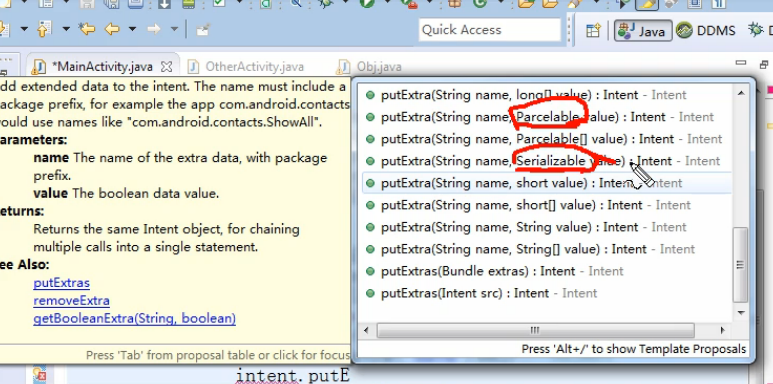Go to Last Edit Location arrow icon
Viewport: 773px width, 384px height.
tap(87, 29)
